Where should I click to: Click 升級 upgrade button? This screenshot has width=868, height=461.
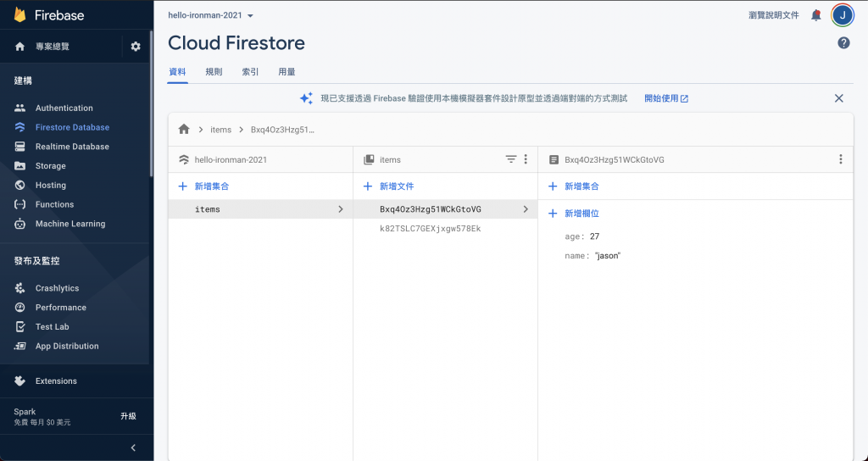click(129, 416)
